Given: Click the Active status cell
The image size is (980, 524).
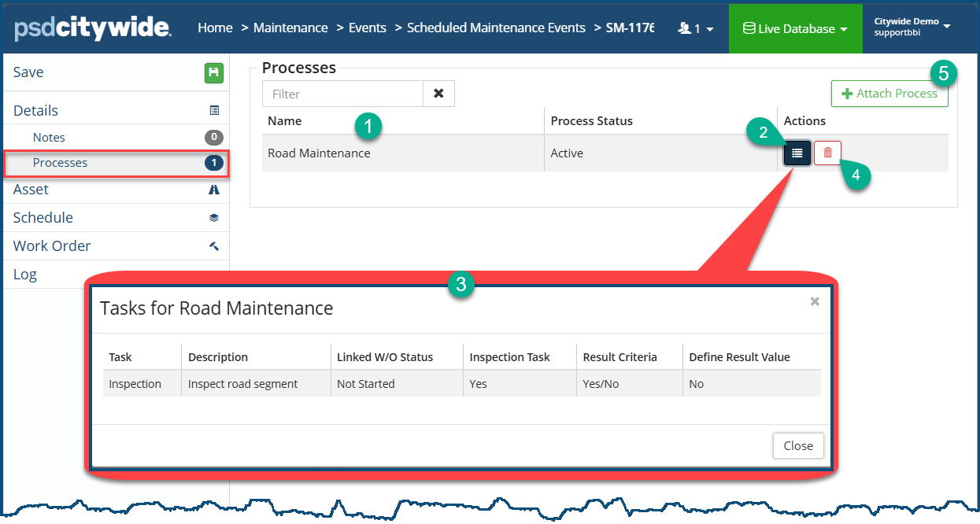Looking at the screenshot, I should pos(567,153).
